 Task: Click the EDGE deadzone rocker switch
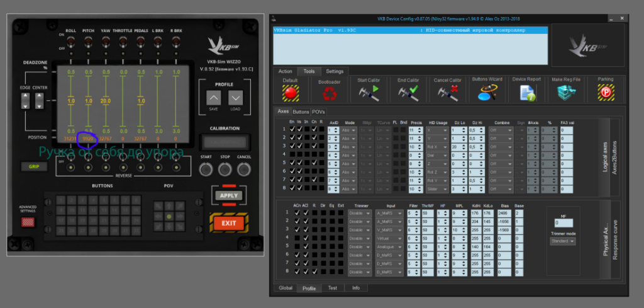(25, 101)
